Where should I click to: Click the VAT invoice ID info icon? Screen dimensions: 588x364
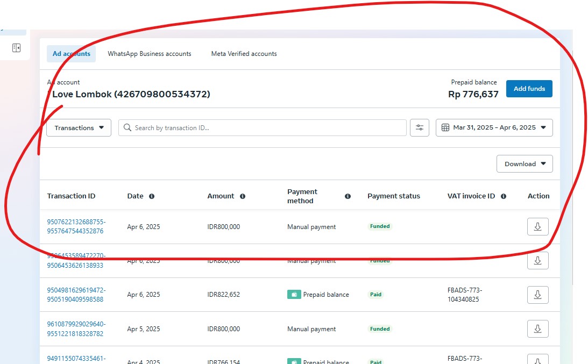pyautogui.click(x=504, y=196)
